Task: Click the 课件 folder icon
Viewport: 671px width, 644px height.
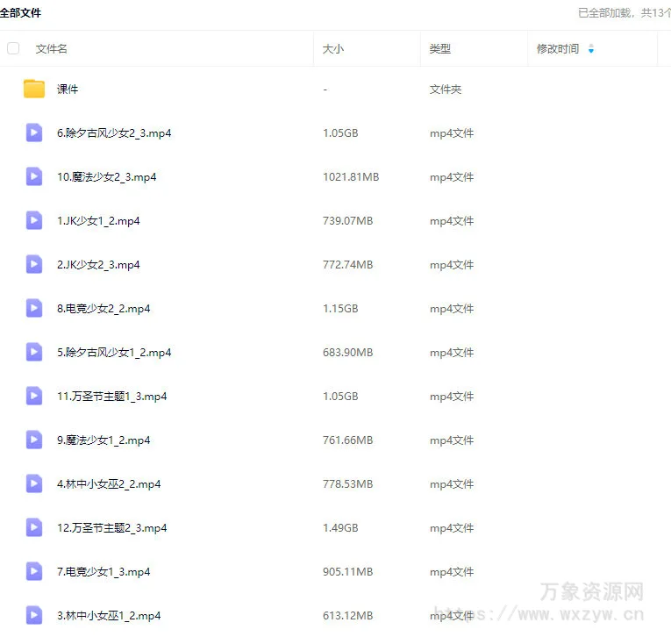Action: 34,89
